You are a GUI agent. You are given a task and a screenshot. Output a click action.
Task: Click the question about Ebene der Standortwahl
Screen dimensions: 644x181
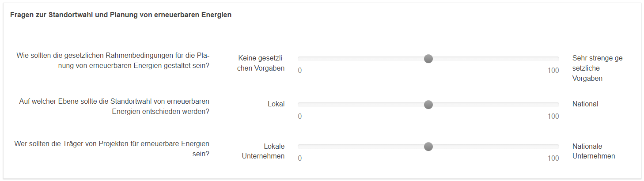coord(114,106)
